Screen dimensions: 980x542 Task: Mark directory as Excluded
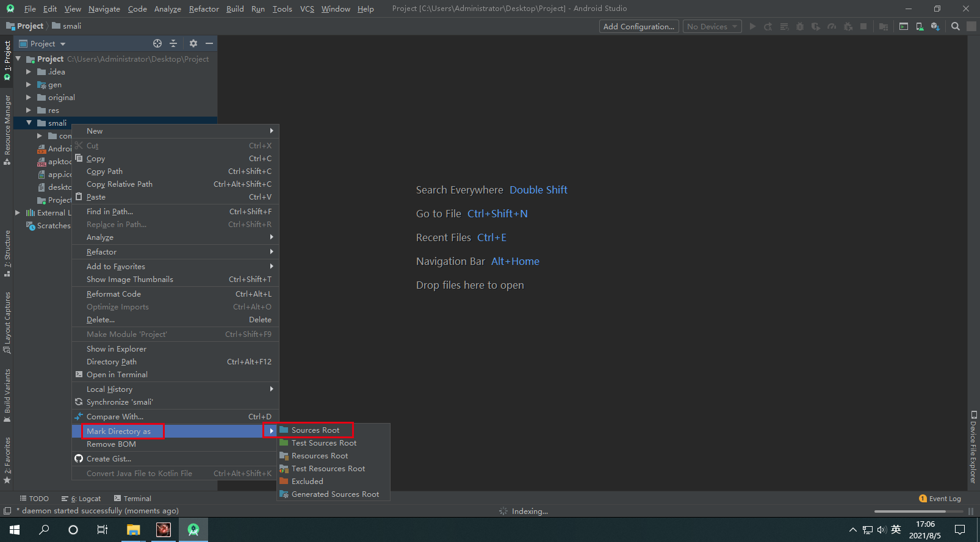point(333,481)
